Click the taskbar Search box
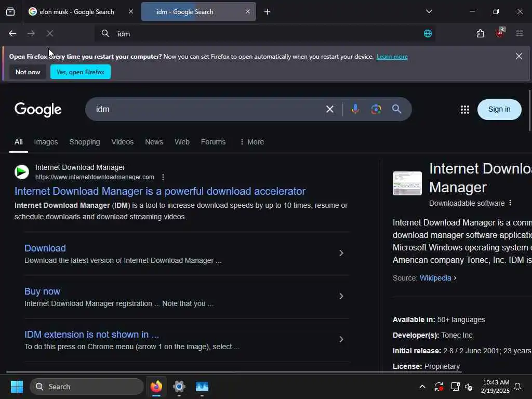Screen dimensions: 532x399 (x=87, y=387)
